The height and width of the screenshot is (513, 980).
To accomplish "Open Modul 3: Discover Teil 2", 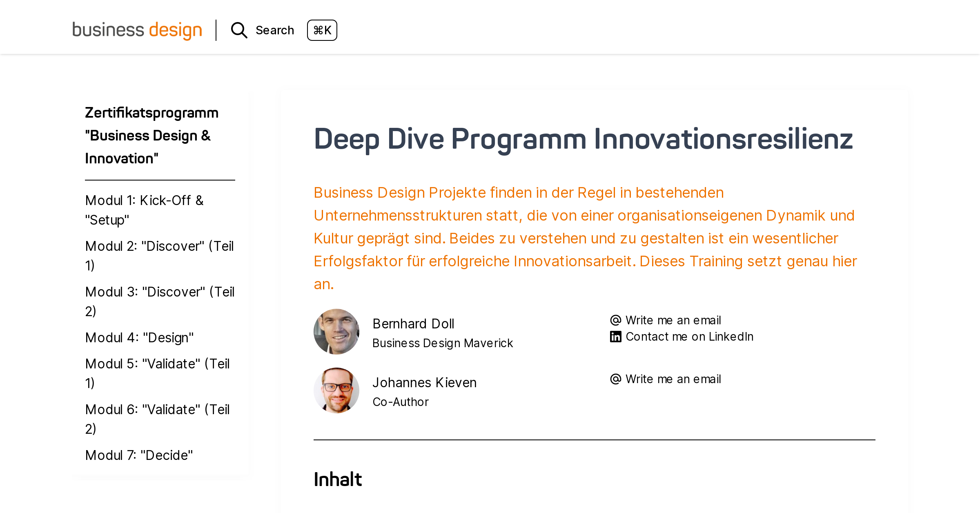I will (160, 301).
